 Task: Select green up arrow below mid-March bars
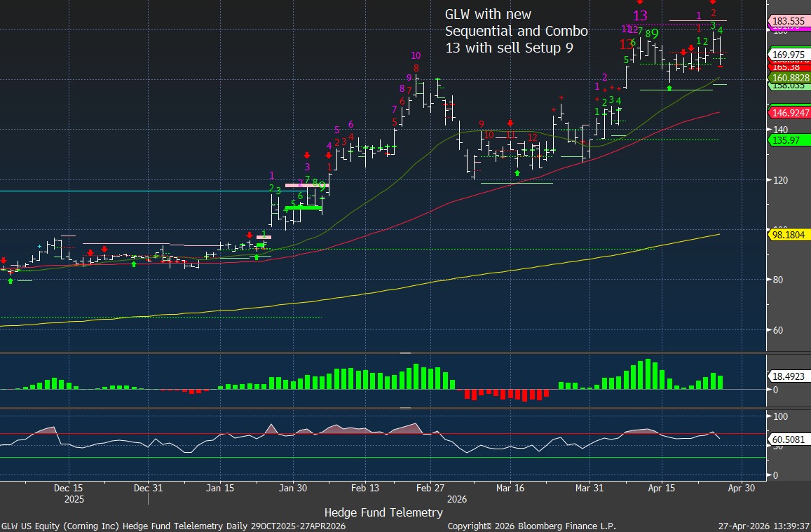[517, 172]
